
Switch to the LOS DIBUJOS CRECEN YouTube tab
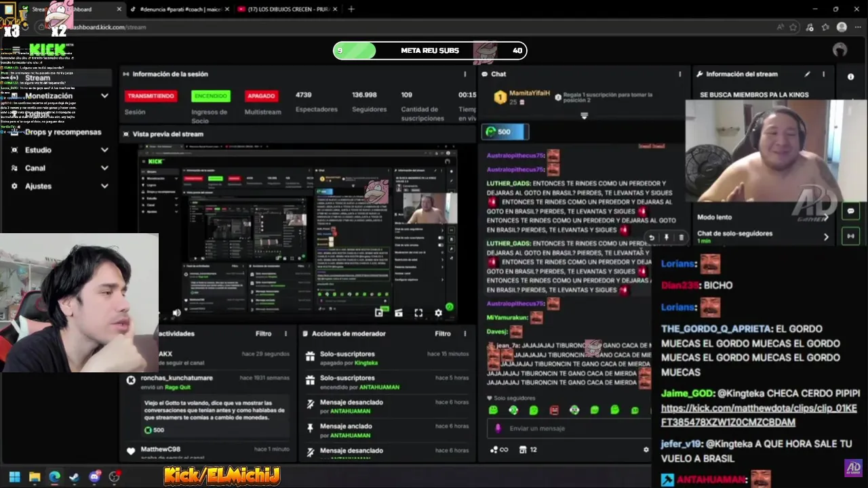tap(288, 9)
